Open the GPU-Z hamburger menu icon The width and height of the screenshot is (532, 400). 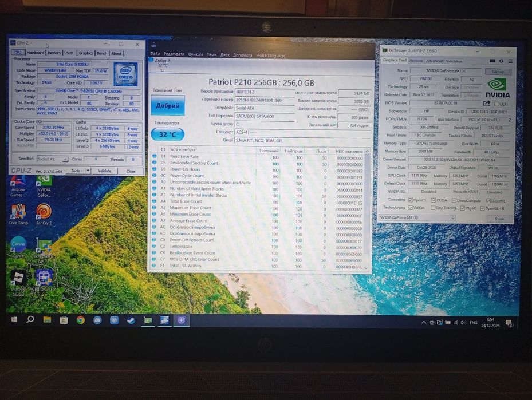(510, 61)
